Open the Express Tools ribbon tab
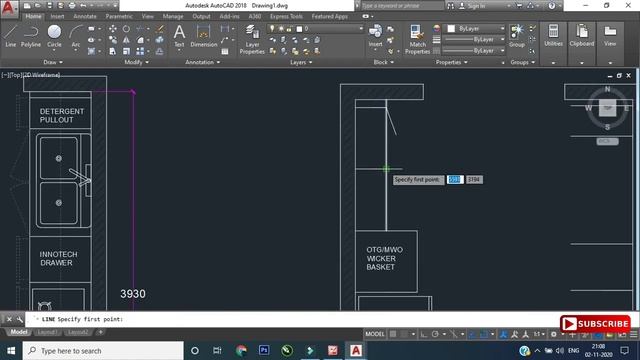Image resolution: width=640 pixels, height=360 pixels. pyautogui.click(x=286, y=16)
